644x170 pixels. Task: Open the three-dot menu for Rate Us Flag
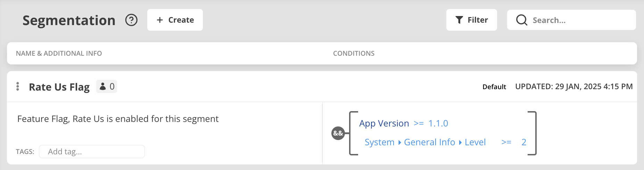(18, 86)
